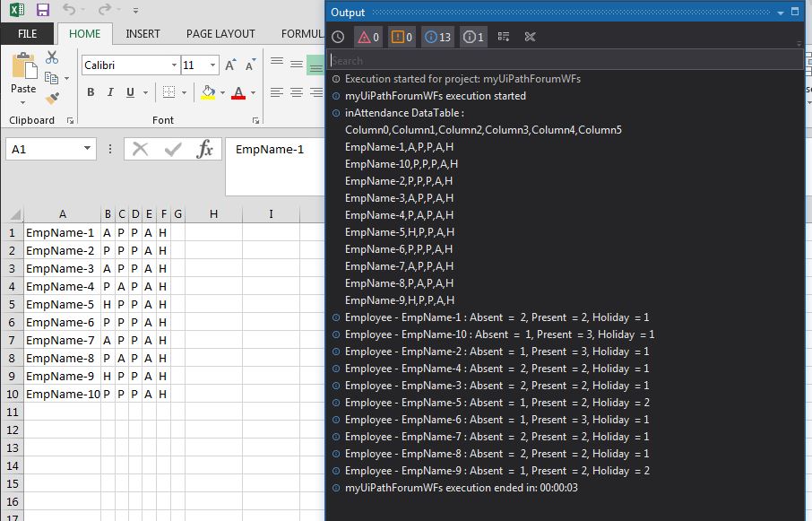Screen dimensions: 812x521
Task: Toggle trace messages filter showing 1
Action: (473, 37)
